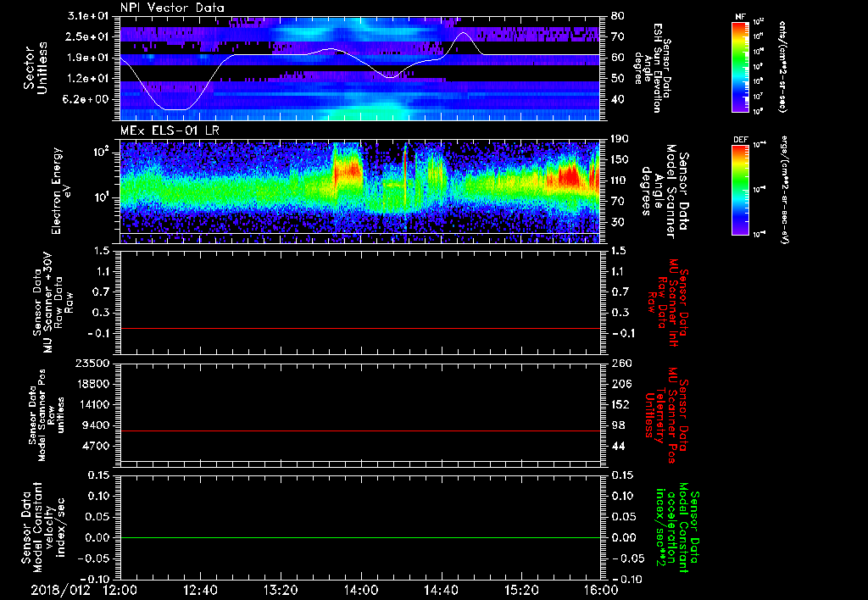Click the NF color scale bar
This screenshot has width=868, height=600.
741,66
